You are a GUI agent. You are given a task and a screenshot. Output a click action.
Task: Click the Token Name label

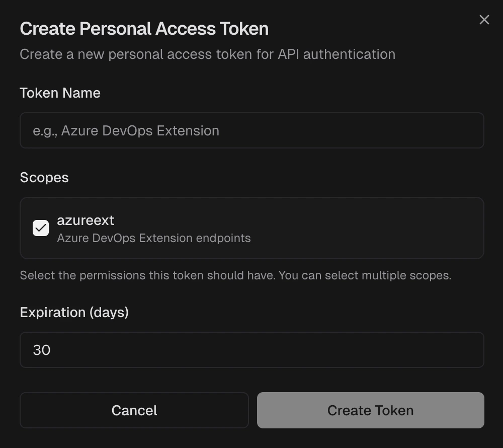(x=59, y=93)
